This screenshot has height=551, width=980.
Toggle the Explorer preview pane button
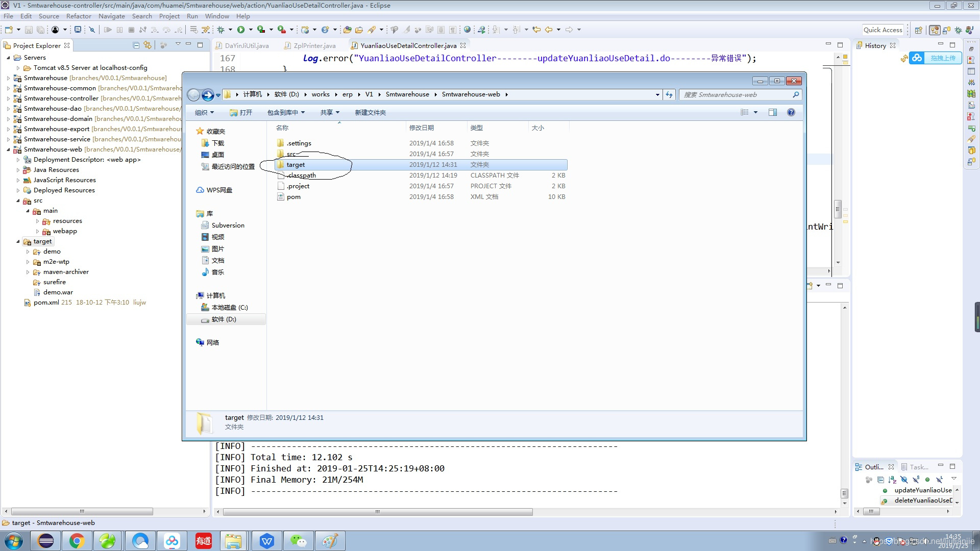coord(773,112)
